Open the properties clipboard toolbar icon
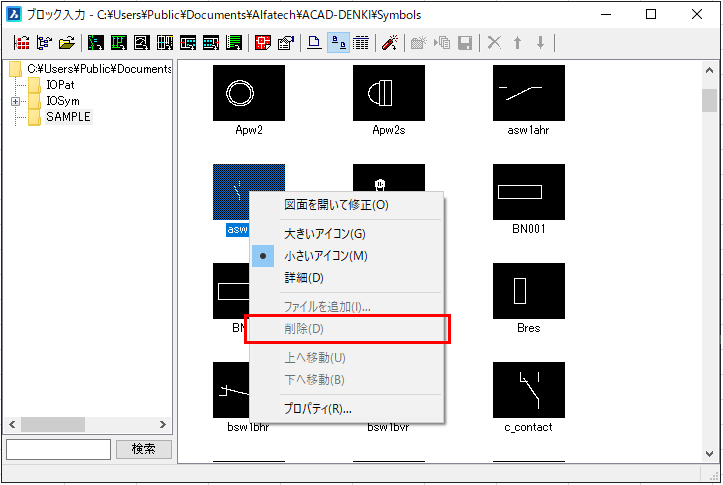The height and width of the screenshot is (485, 723). 286,43
